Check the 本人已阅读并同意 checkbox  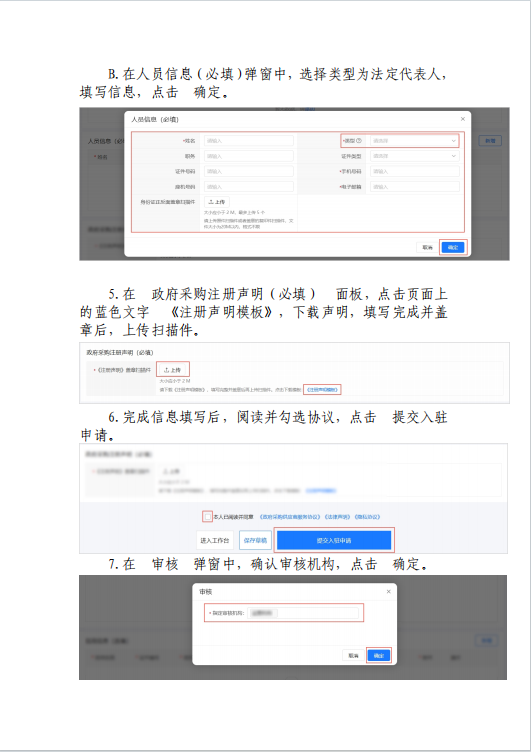tap(207, 517)
